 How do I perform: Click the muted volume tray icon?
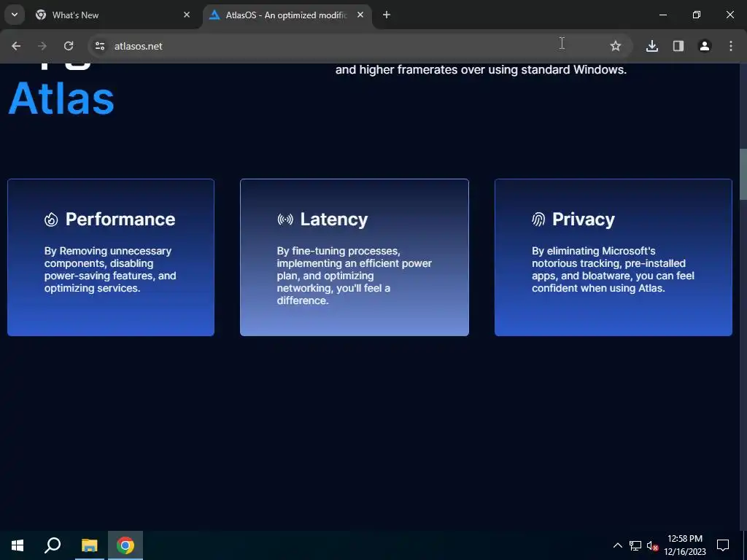[652, 546]
